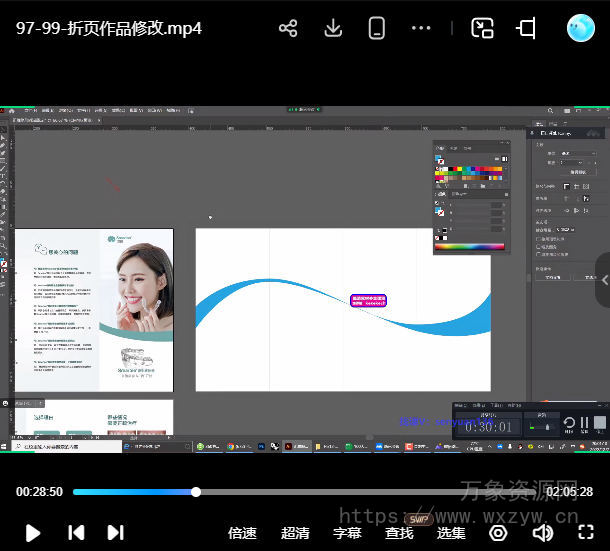Mute the video volume
Viewport: 610px width, 551px height.
[543, 533]
